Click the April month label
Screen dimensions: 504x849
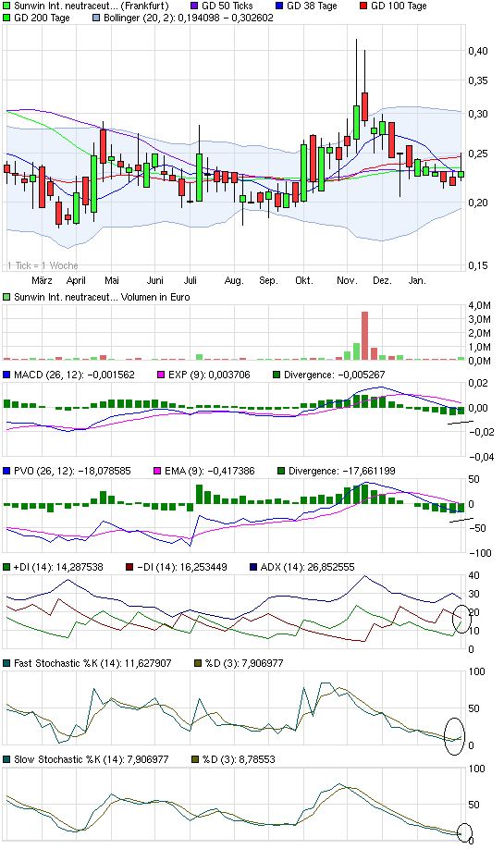76,280
